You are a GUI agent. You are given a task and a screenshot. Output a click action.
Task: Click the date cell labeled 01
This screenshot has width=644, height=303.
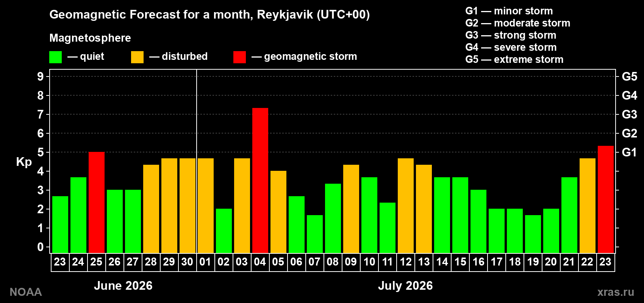point(206,262)
